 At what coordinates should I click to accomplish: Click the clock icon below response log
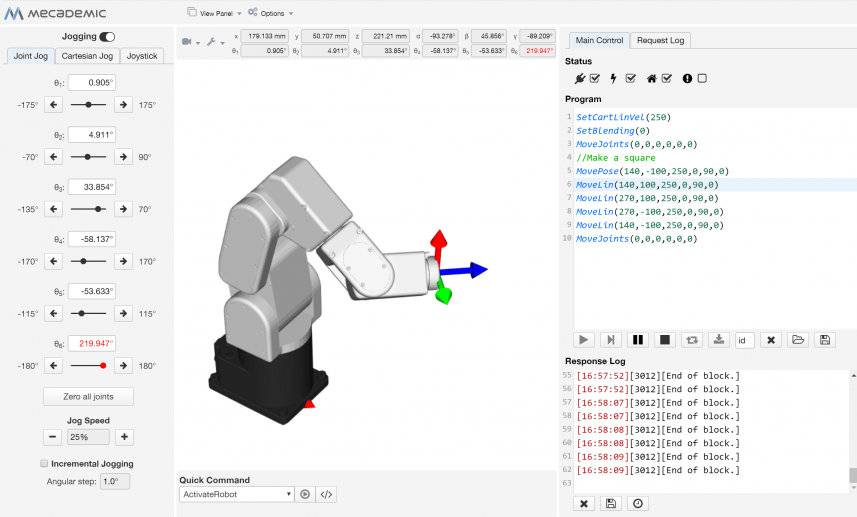click(637, 503)
